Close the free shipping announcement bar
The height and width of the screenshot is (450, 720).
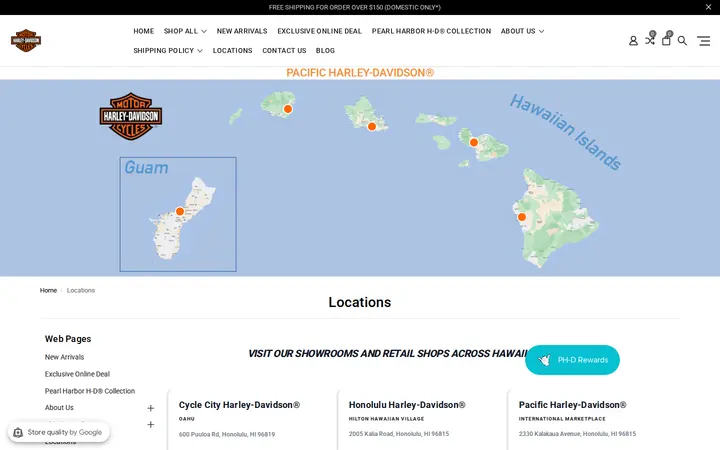click(708, 7)
